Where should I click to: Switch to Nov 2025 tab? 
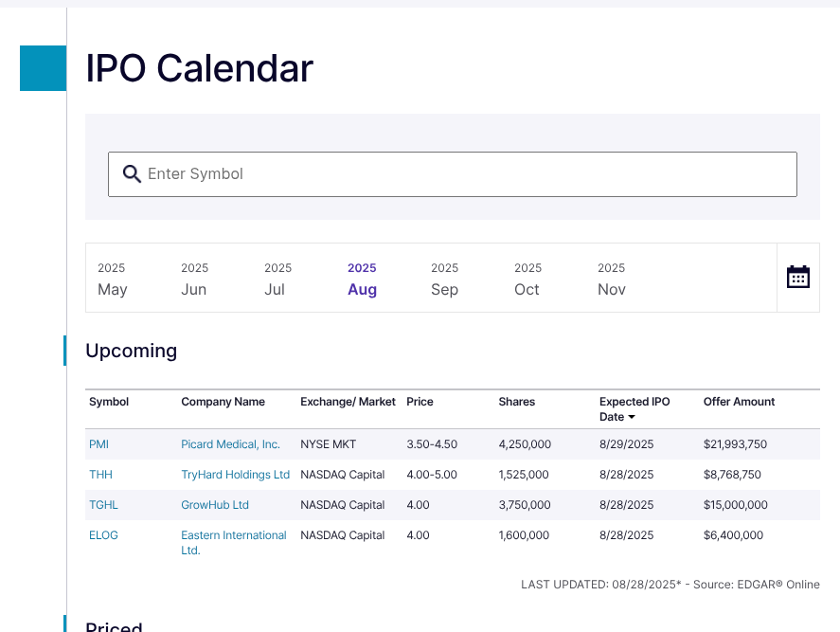pyautogui.click(x=611, y=279)
